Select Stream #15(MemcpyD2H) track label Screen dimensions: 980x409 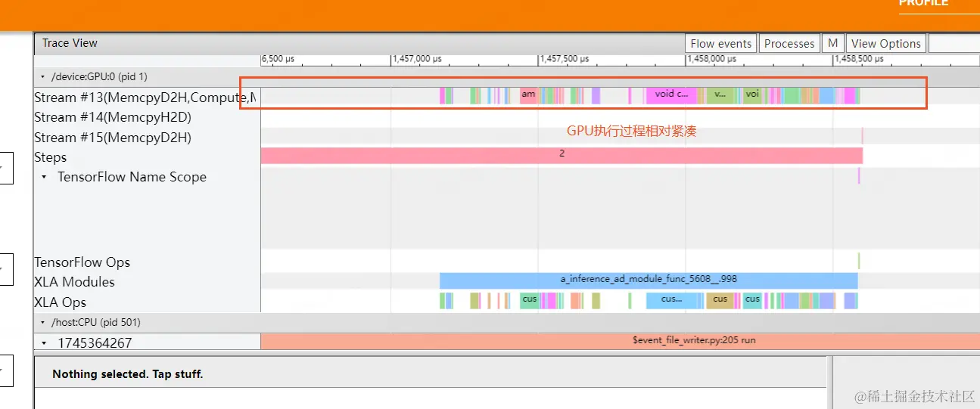[x=112, y=138]
